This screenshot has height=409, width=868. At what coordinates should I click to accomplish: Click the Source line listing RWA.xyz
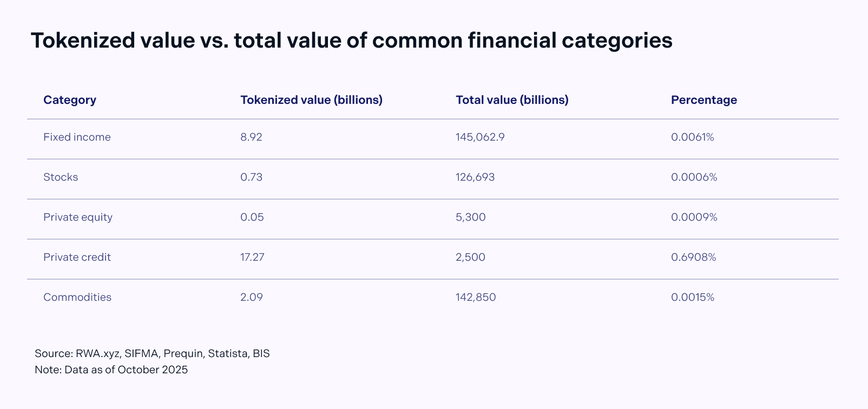pos(152,354)
